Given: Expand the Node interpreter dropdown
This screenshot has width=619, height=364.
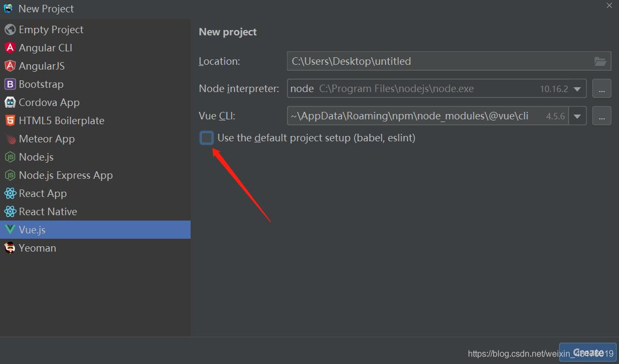Looking at the screenshot, I should [x=577, y=89].
